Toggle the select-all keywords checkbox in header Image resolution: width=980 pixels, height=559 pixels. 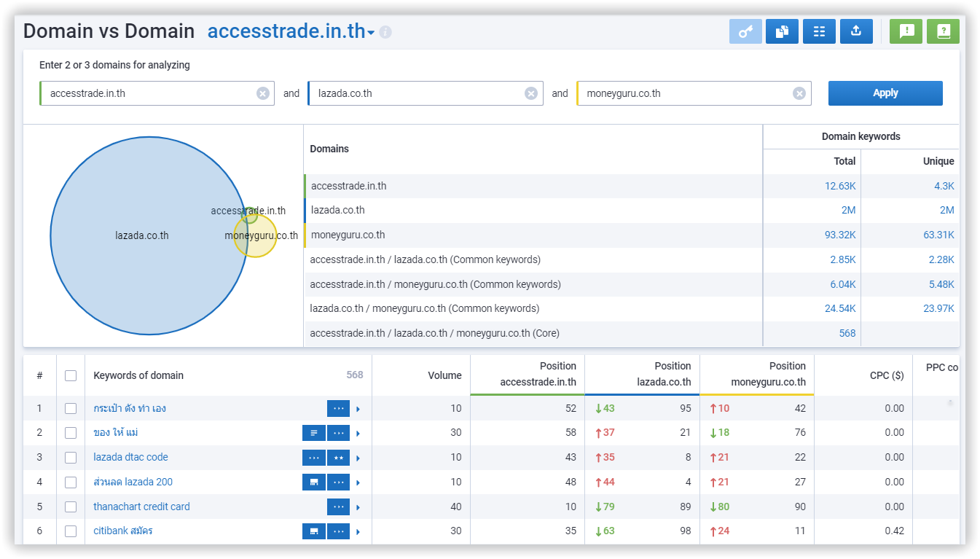pos(71,376)
